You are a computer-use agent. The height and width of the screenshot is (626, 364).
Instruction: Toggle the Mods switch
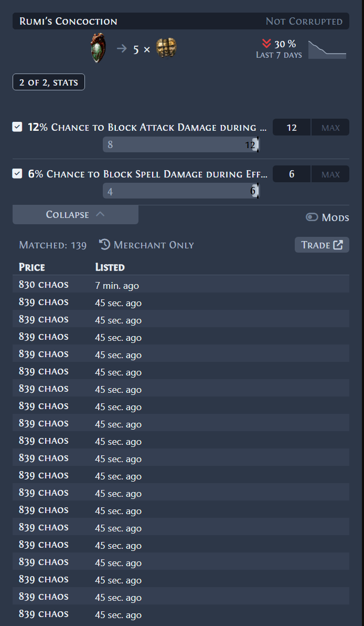pos(312,217)
